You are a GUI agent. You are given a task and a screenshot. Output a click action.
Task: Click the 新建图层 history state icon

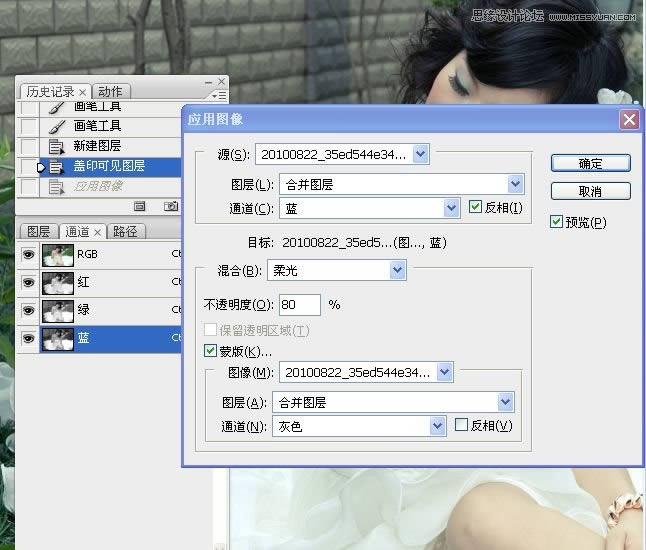[x=57, y=146]
